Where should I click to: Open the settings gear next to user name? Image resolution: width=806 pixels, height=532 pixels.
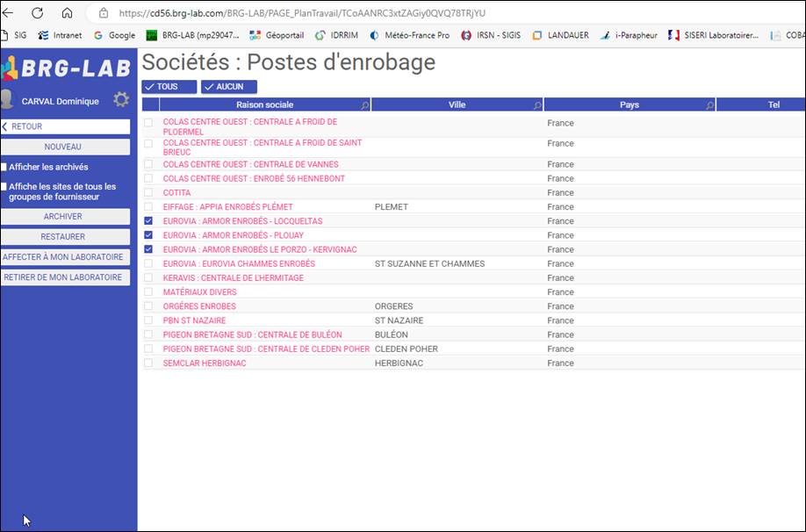[121, 100]
